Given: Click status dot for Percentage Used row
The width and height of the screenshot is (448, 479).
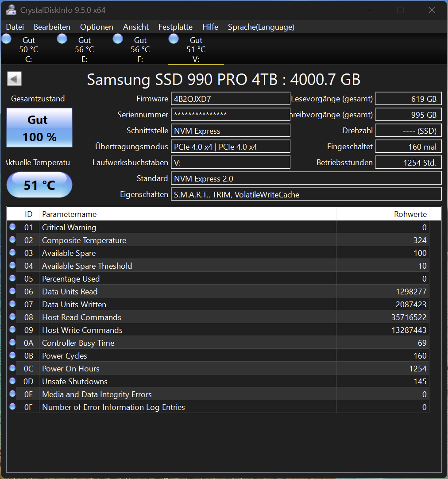Looking at the screenshot, I should click(12, 278).
